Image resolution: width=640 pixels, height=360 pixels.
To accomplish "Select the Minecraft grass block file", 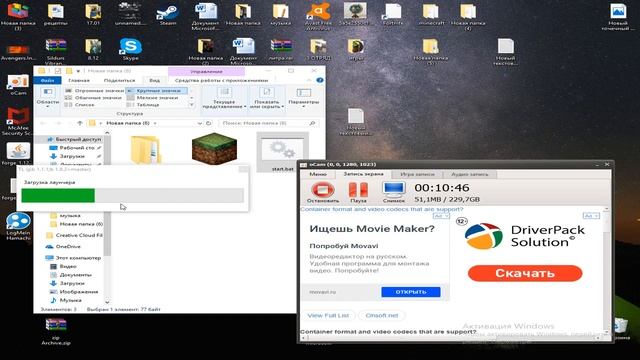I will click(x=214, y=149).
